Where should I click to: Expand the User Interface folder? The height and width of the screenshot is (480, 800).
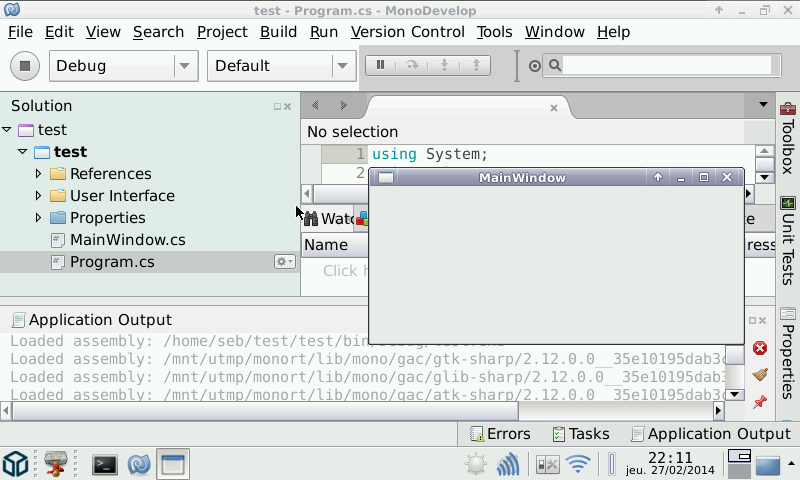[39, 196]
